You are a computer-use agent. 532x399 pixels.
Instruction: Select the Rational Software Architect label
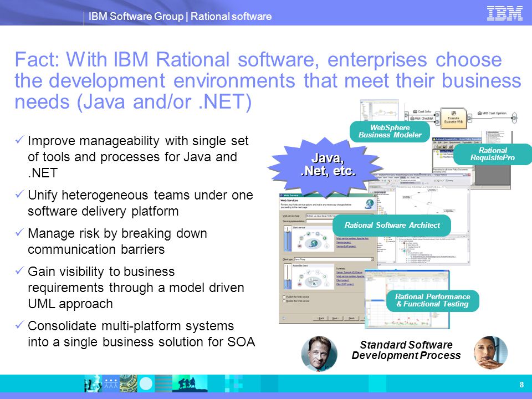click(x=392, y=226)
